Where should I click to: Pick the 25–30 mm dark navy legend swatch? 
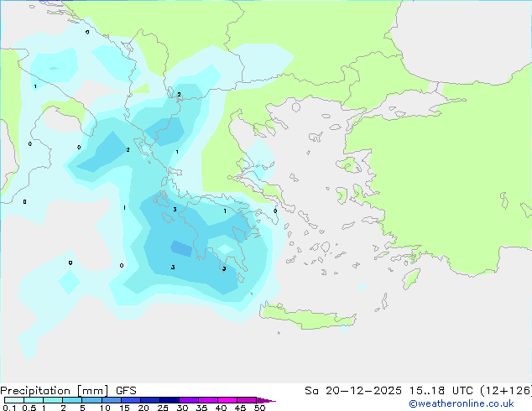pos(169,400)
